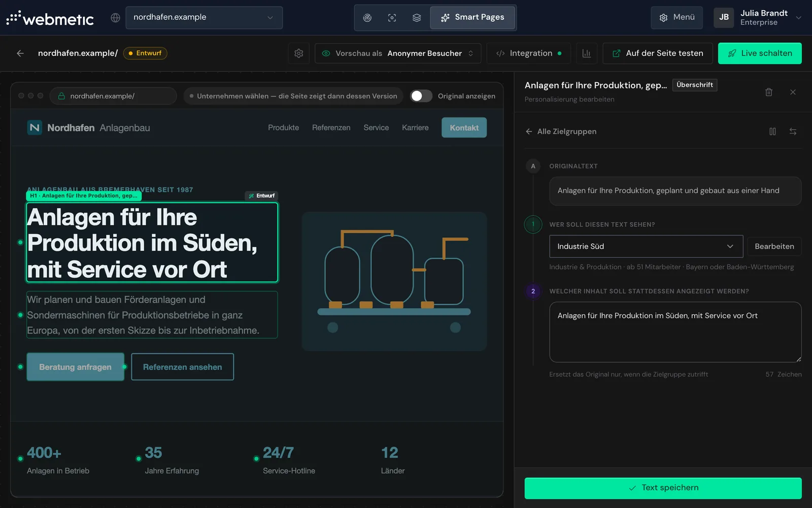
Task: Close the personalization editing panel
Action: (x=793, y=92)
